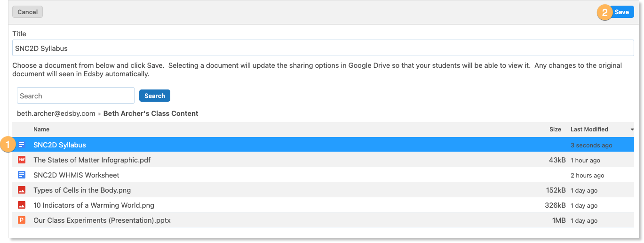Click the blue Search button
The image size is (644, 243).
[155, 96]
